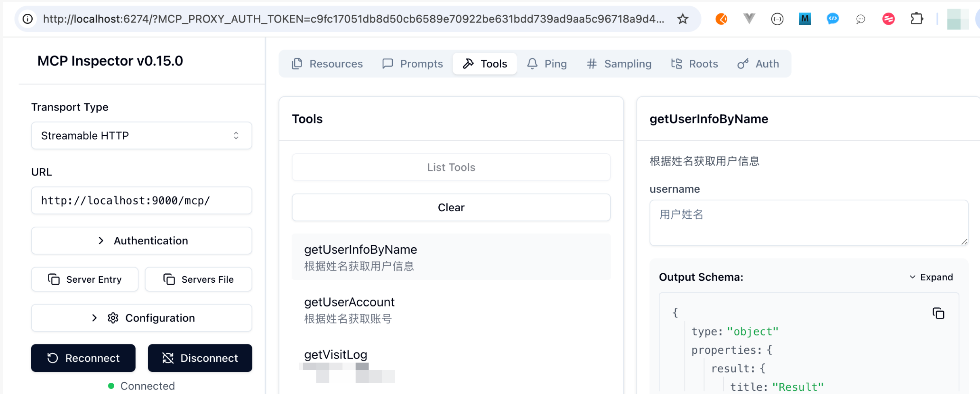Open the browser extensions puzzle icon
980x394 pixels.
click(917, 19)
